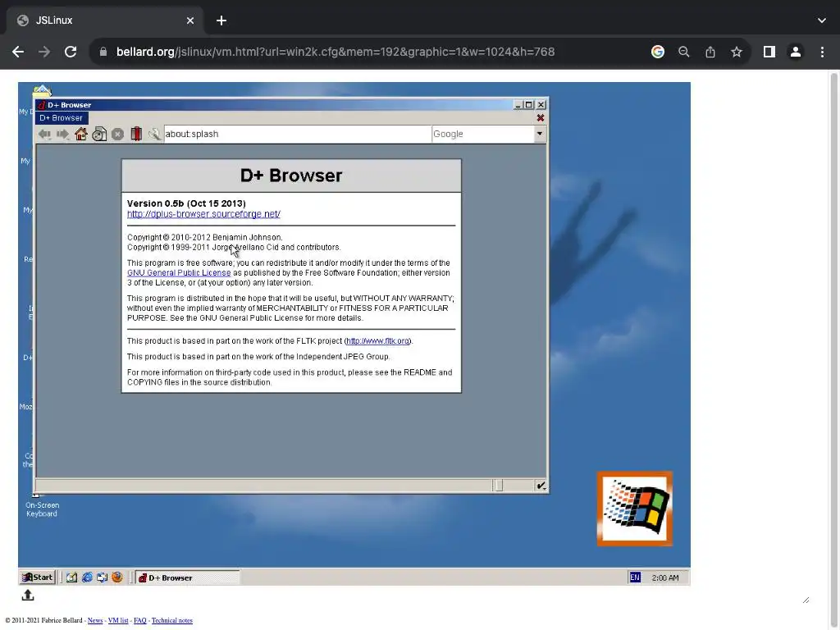Maximize the D+ Browser window
This screenshot has width=840, height=630.
pos(529,105)
